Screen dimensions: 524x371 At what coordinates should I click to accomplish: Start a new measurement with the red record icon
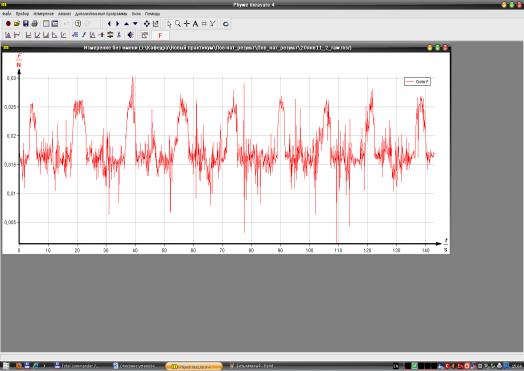(x=8, y=24)
